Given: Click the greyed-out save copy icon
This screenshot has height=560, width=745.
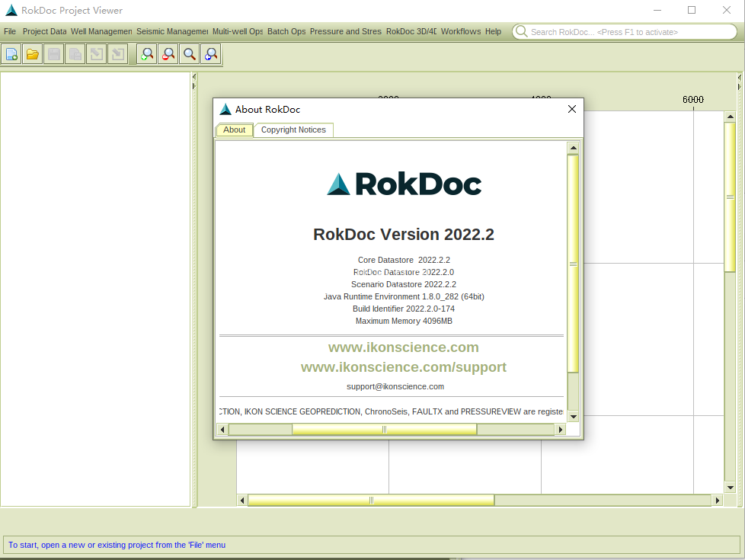Looking at the screenshot, I should pyautogui.click(x=75, y=54).
